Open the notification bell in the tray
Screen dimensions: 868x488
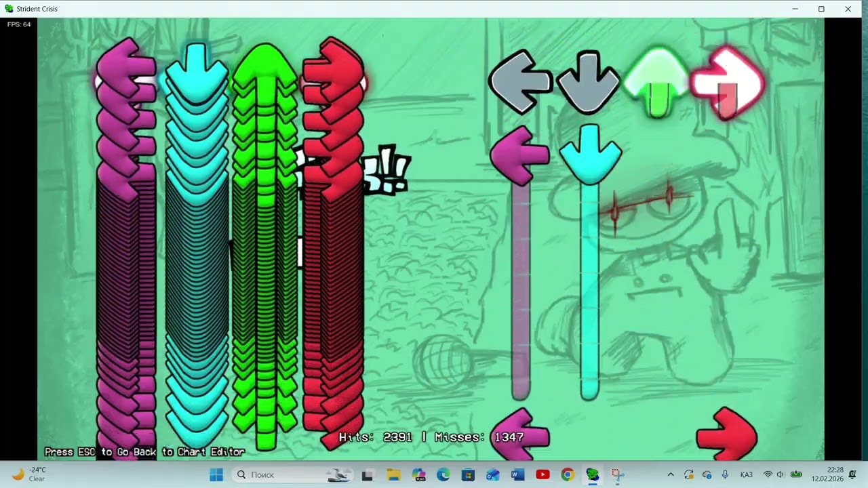(x=853, y=474)
